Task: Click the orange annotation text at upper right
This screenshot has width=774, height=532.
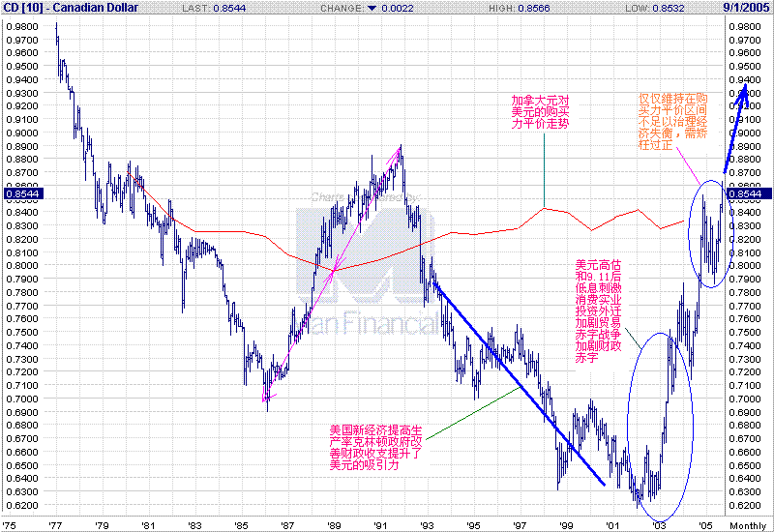Action: 672,122
